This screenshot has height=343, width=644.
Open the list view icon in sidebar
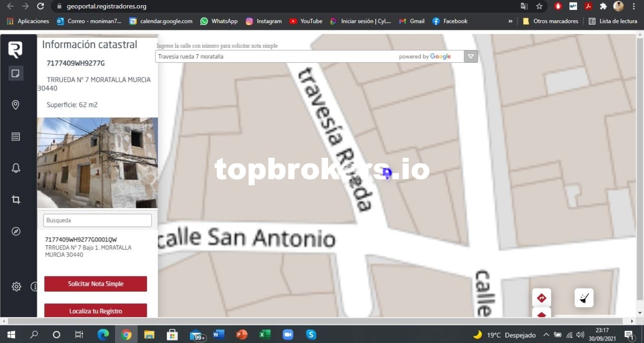15,137
